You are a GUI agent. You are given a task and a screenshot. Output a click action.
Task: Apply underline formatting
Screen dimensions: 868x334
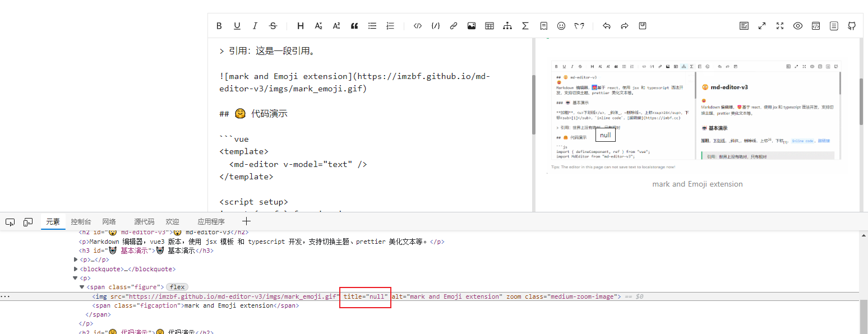click(x=237, y=26)
